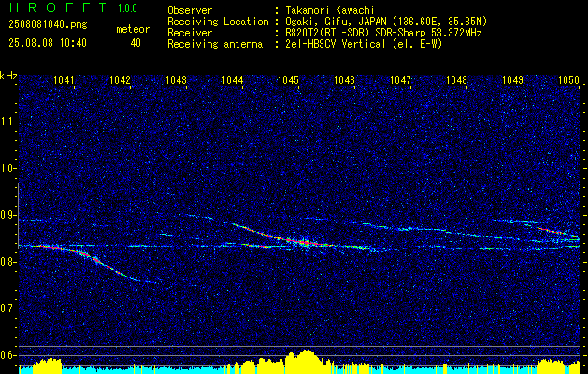Click the meteor label
588x374 pixels.
[133, 29]
